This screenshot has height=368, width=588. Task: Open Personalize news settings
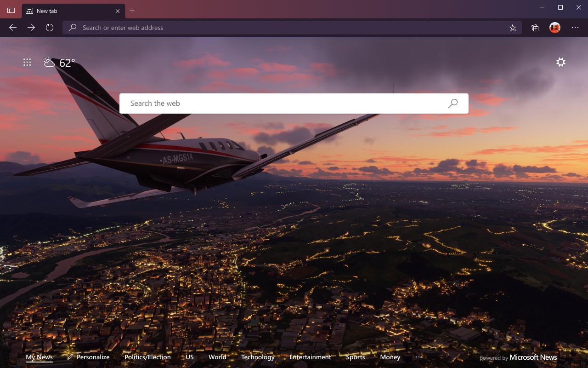[x=88, y=357]
